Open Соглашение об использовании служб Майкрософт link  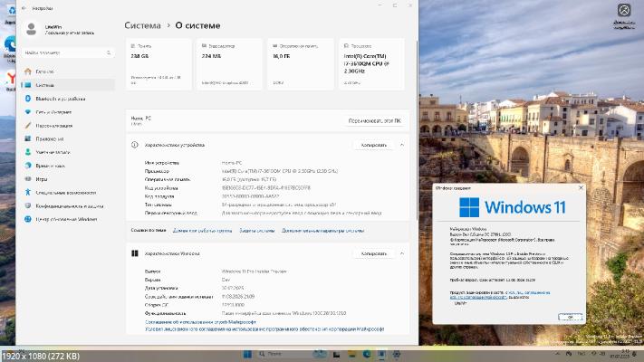tap(200, 322)
